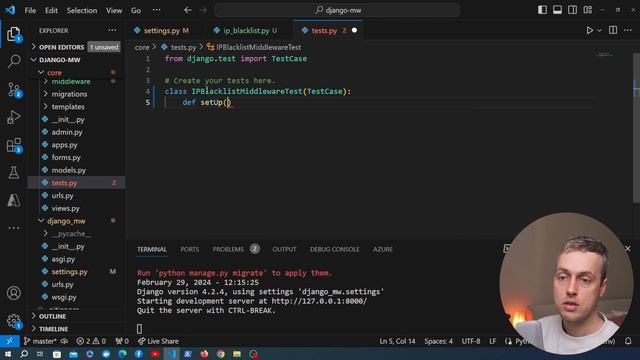Viewport: 640px width, 360px height.
Task: Toggle the bottom panel layout button
Action: tap(557, 10)
